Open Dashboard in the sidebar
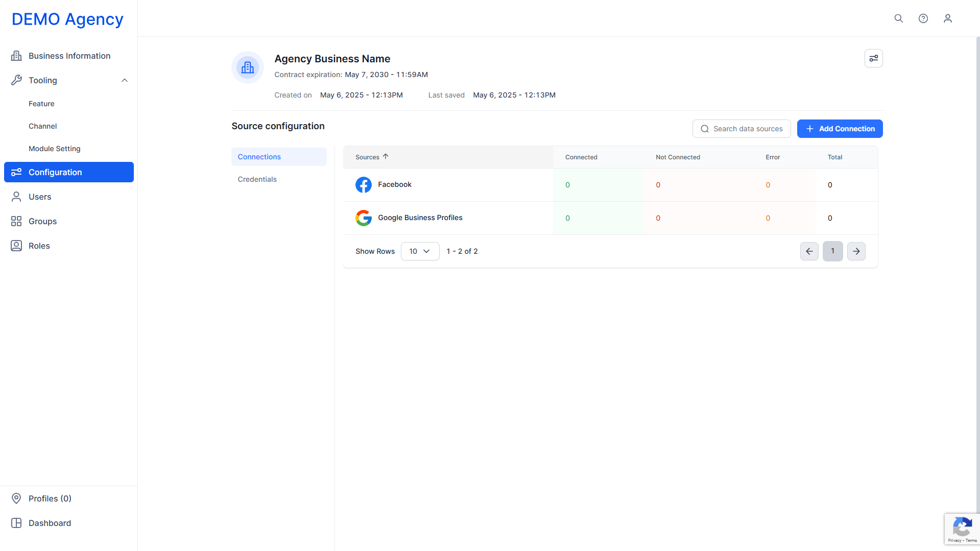 click(69, 523)
